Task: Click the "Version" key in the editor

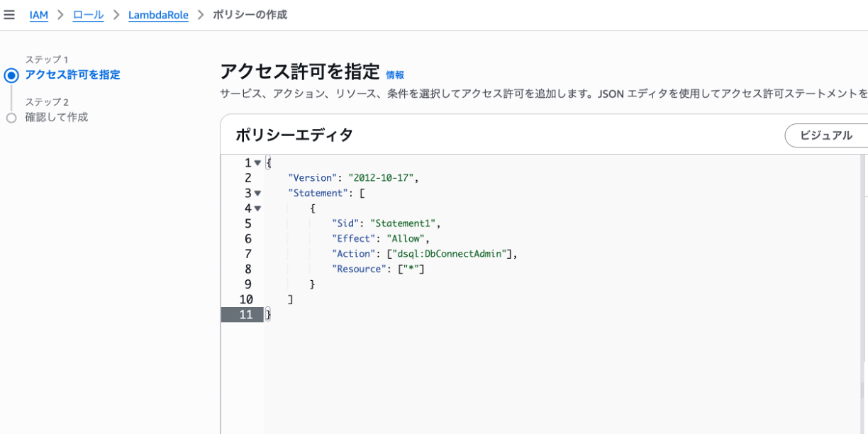Action: coord(311,178)
